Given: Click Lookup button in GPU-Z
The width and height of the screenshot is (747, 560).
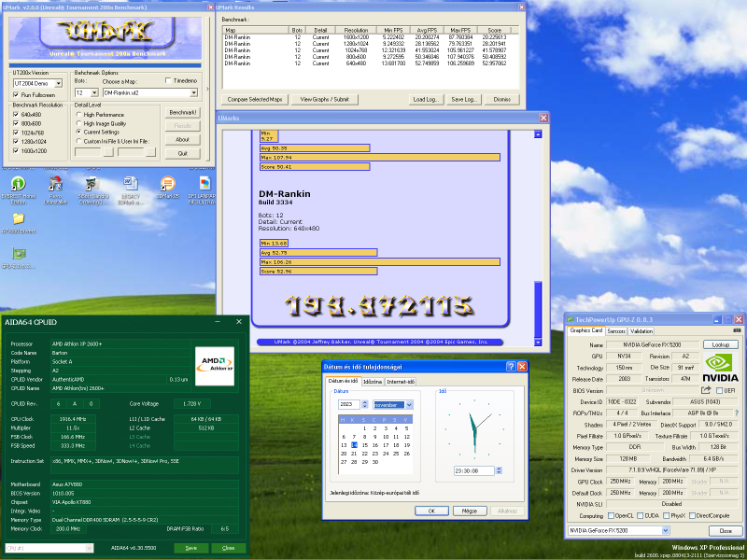Looking at the screenshot, I should coord(720,344).
